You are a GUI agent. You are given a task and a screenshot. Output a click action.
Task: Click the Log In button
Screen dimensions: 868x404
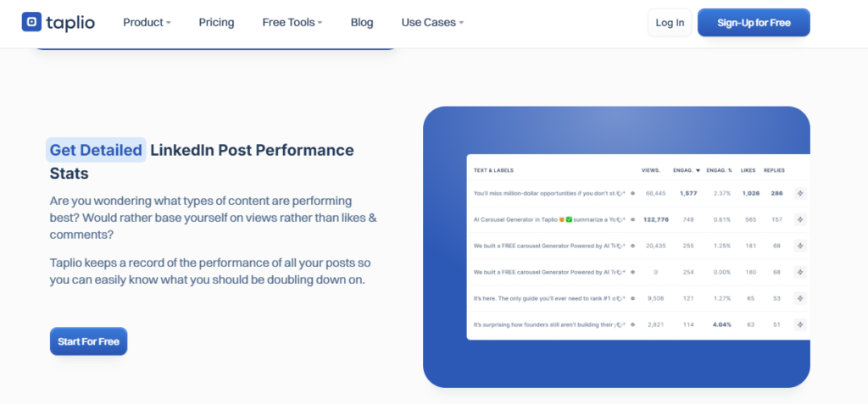(670, 23)
